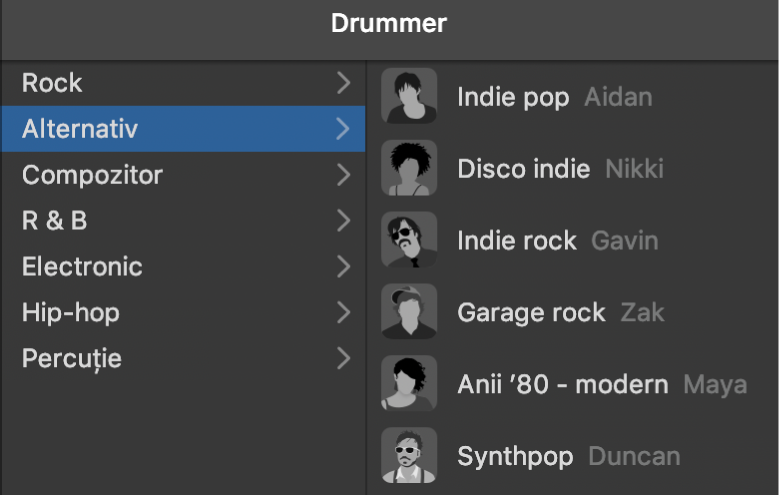Open the Hip-hop genre category
Screen dimensions: 779x495
(x=183, y=313)
